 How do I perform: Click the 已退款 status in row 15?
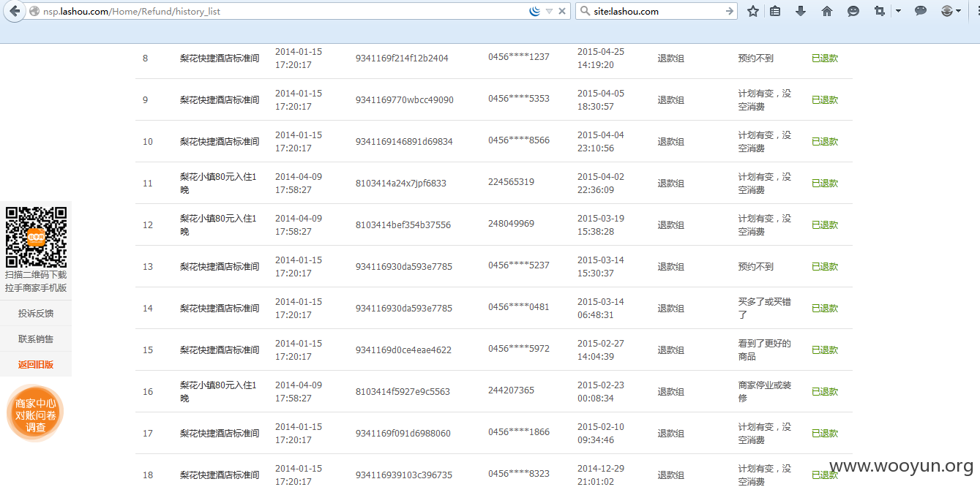(825, 350)
